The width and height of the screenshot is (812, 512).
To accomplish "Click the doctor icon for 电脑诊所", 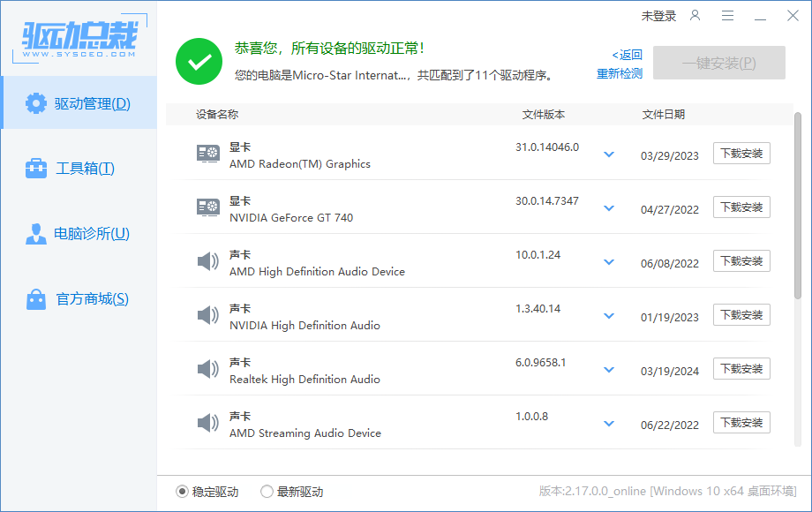I will 35,233.
